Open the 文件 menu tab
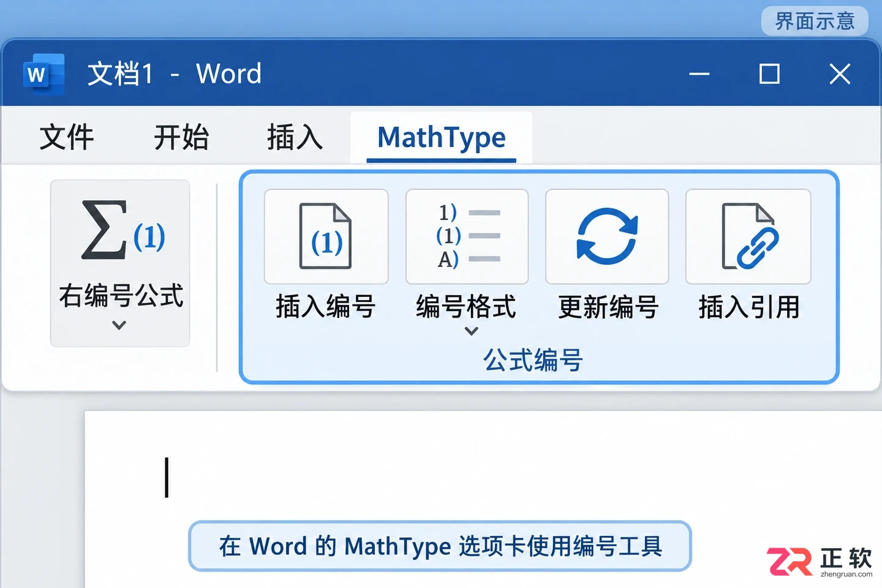 pos(67,137)
